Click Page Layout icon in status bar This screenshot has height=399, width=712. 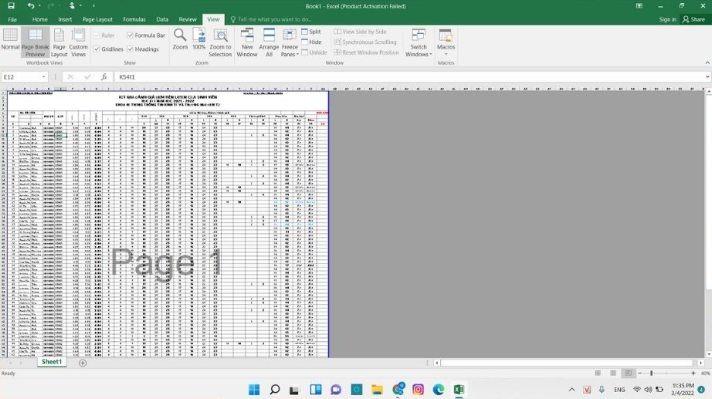613,373
